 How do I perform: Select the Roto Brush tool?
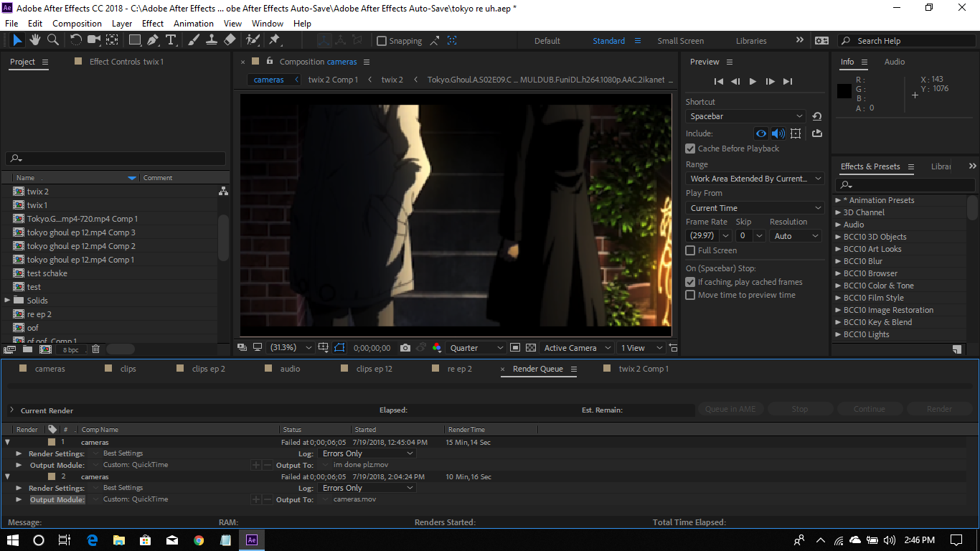click(x=253, y=40)
